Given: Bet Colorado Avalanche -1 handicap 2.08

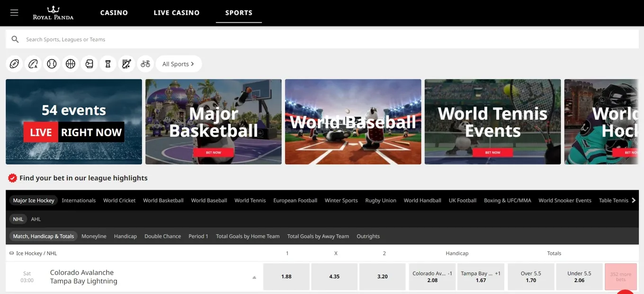Looking at the screenshot, I should click(x=432, y=276).
